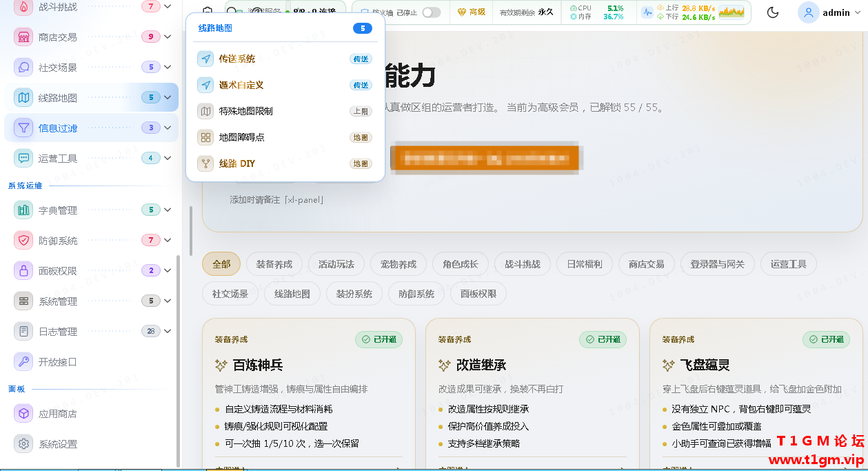The width and height of the screenshot is (868, 471).
Task: Select the 日常福利 category filter
Action: pos(585,264)
